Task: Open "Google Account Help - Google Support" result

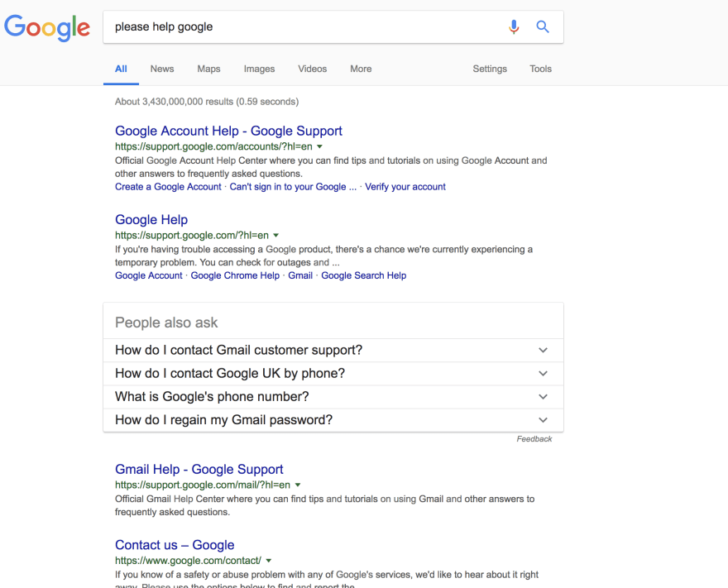Action: [x=228, y=131]
